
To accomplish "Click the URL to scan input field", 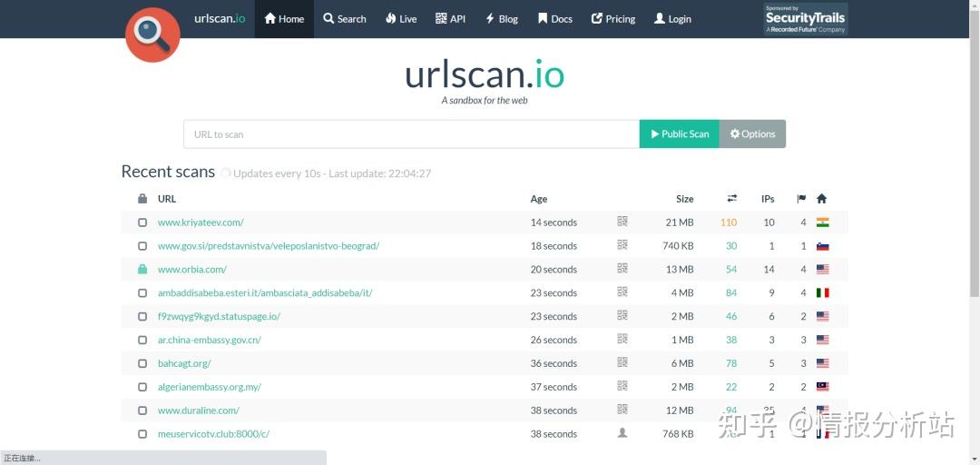I will [411, 134].
